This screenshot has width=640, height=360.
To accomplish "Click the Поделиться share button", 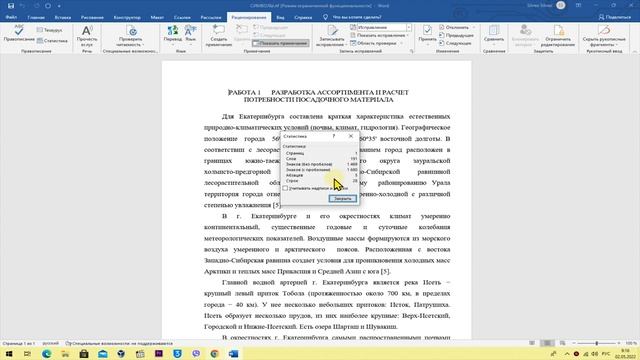I will tap(615, 17).
